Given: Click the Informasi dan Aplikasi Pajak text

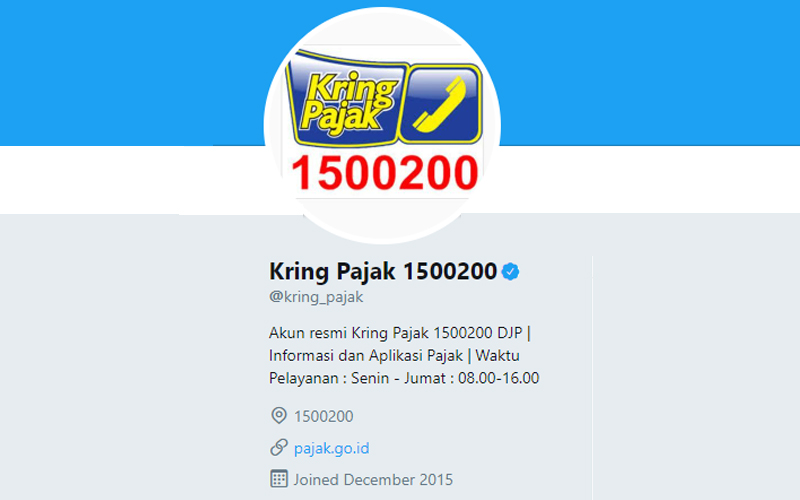Looking at the screenshot, I should pos(366,356).
